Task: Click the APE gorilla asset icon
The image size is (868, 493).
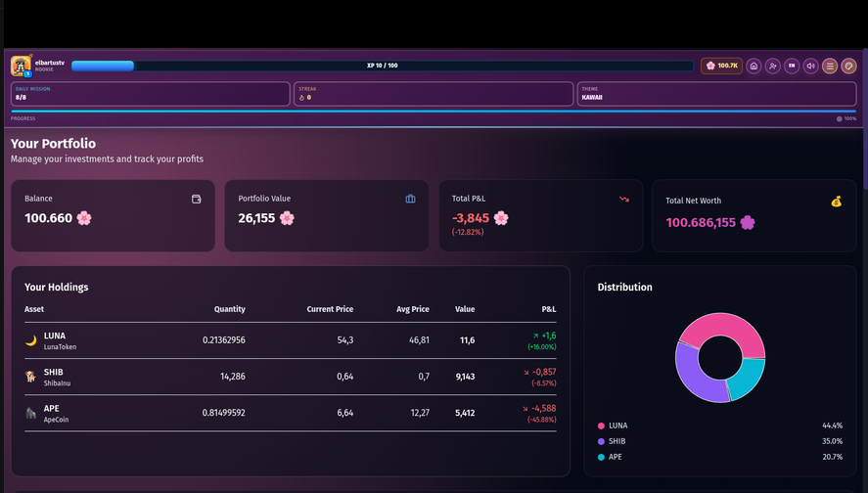Action: [30, 413]
